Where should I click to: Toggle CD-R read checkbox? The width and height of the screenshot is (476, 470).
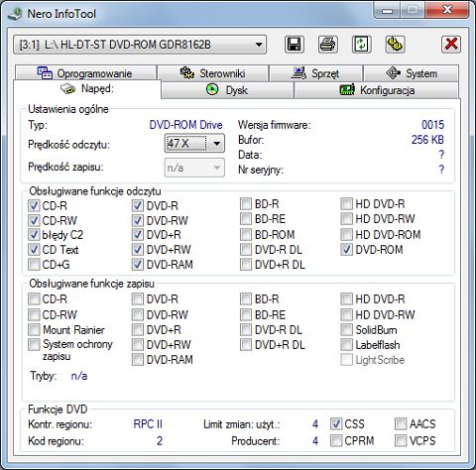pos(34,205)
